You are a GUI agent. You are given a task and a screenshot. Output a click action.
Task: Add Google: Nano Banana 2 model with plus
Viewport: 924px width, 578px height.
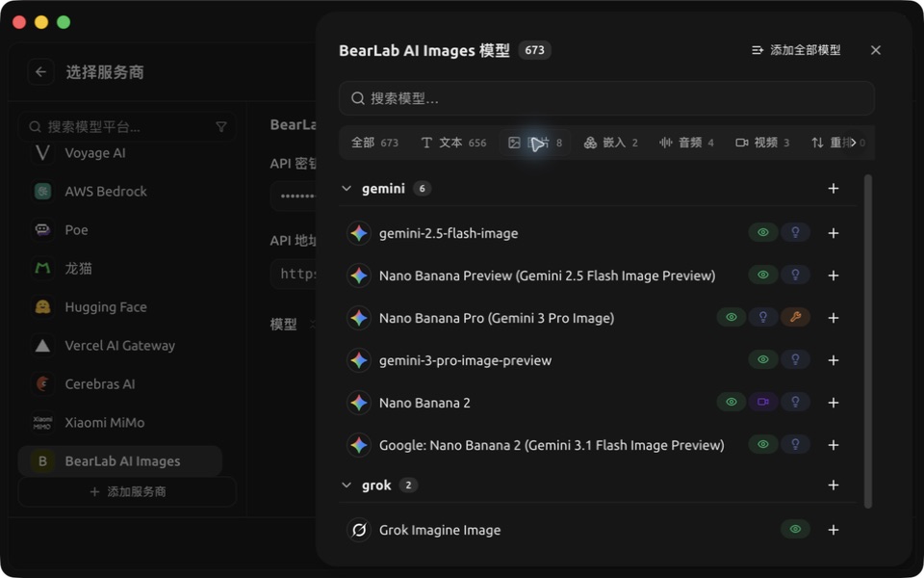pos(834,445)
